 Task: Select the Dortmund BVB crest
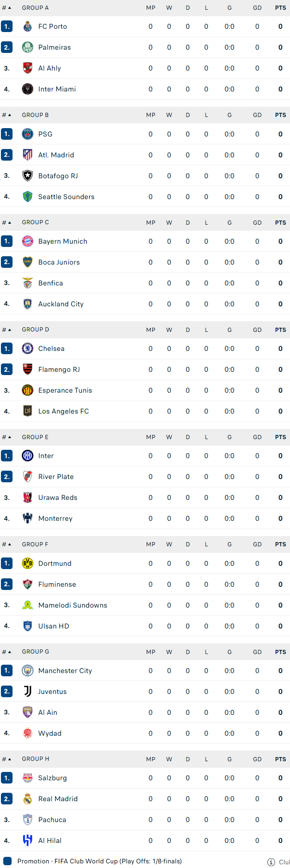27,564
